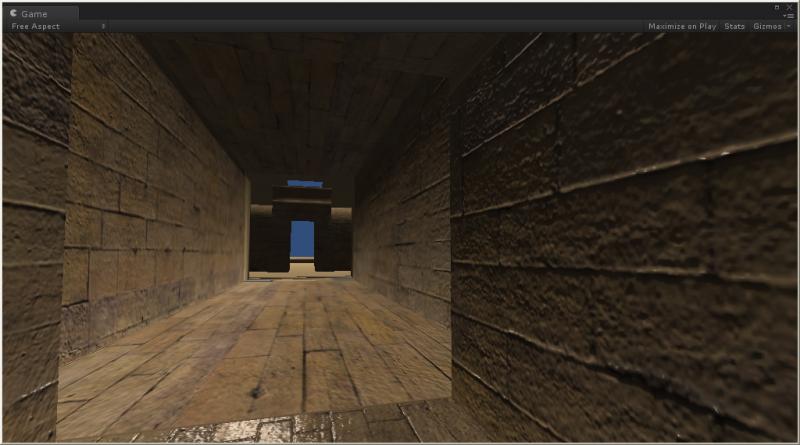This screenshot has width=800, height=445.
Task: Maximize the Game window panel
Action: pos(777,8)
